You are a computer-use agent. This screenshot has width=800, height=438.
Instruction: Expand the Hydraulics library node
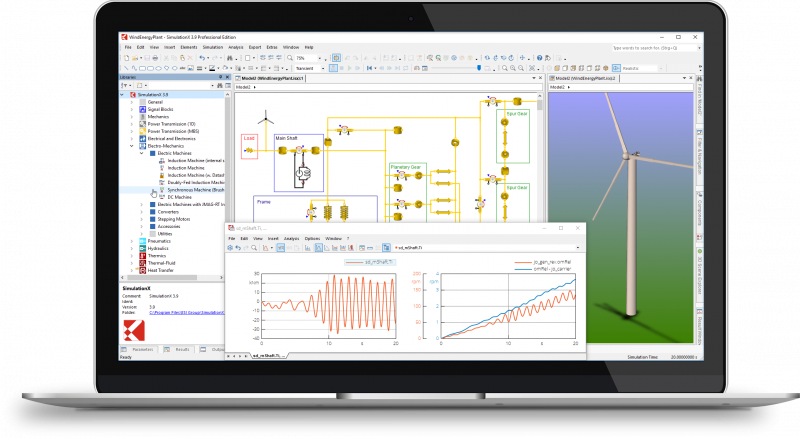click(131, 248)
